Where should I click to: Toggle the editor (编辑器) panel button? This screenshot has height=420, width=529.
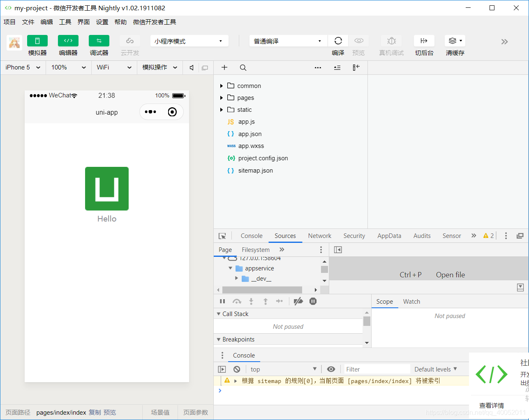coord(68,41)
